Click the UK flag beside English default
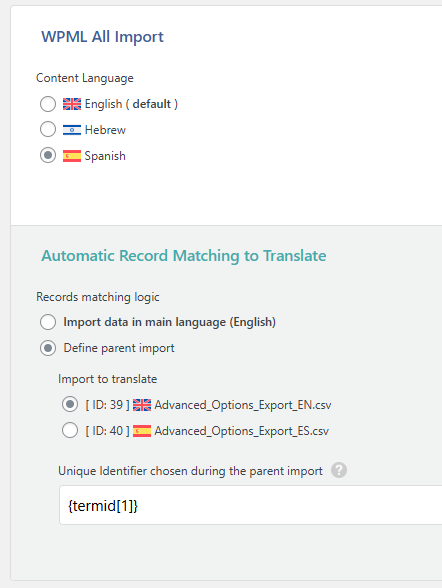The height and width of the screenshot is (588, 442). 72,104
